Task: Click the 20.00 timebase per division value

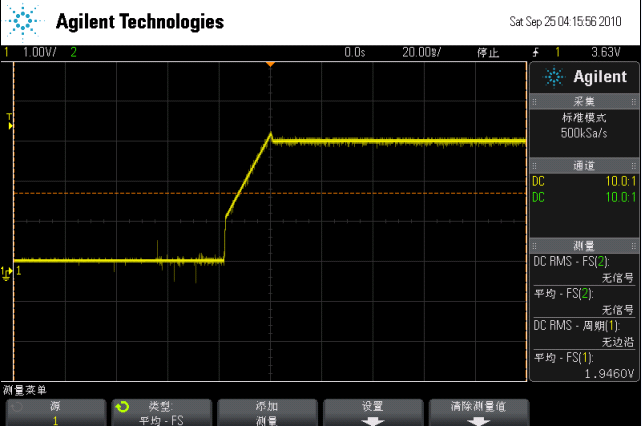Action: click(421, 52)
